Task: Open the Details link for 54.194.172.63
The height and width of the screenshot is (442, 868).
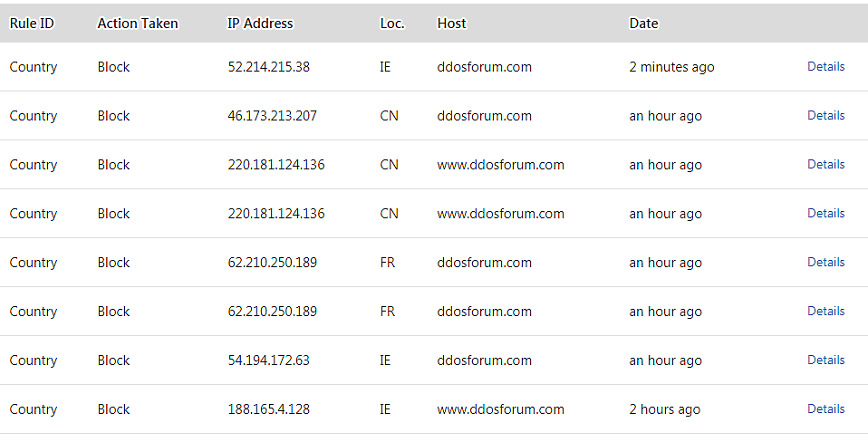Action: 825,360
